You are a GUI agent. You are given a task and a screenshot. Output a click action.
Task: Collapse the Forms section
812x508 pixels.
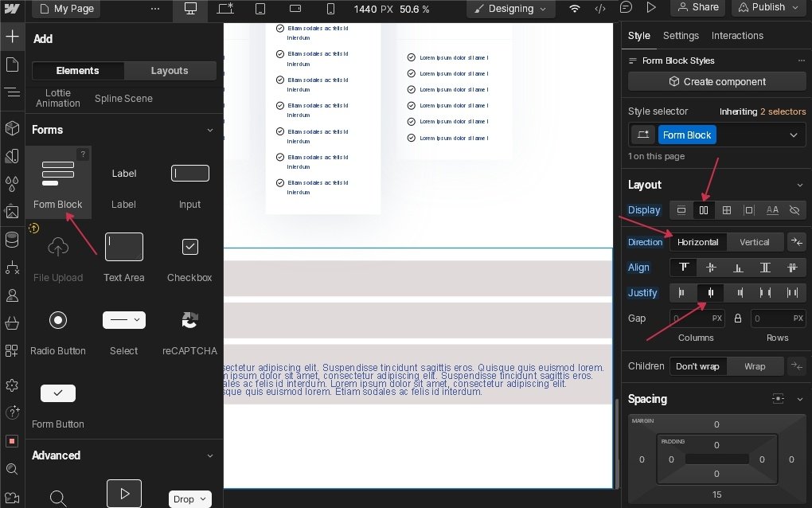click(210, 130)
